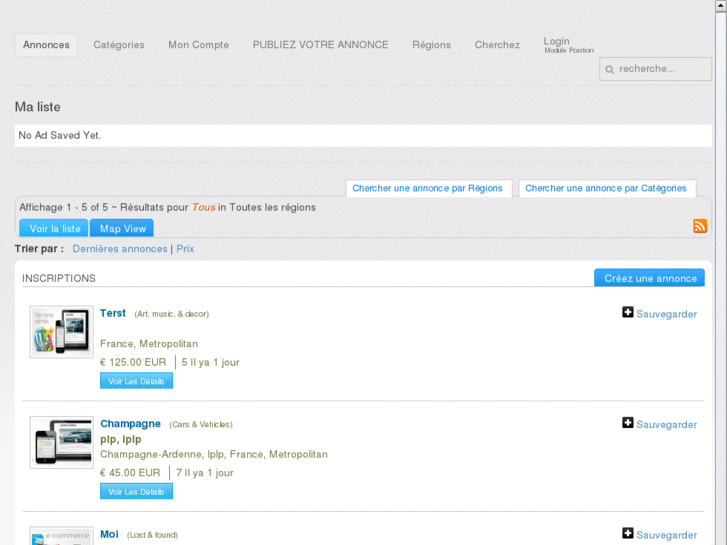727x545 pixels.
Task: Click the '(Cars & Vehicles)' category text
Action: coord(201,424)
